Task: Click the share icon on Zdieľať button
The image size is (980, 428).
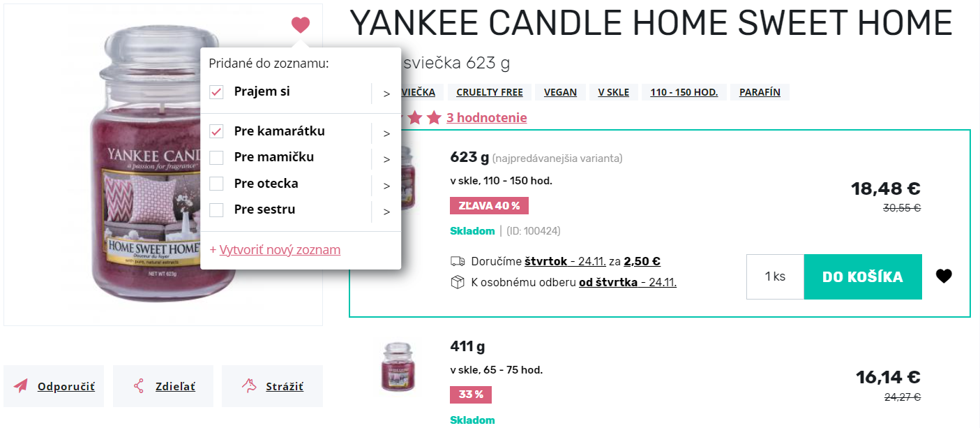Action: tap(138, 386)
